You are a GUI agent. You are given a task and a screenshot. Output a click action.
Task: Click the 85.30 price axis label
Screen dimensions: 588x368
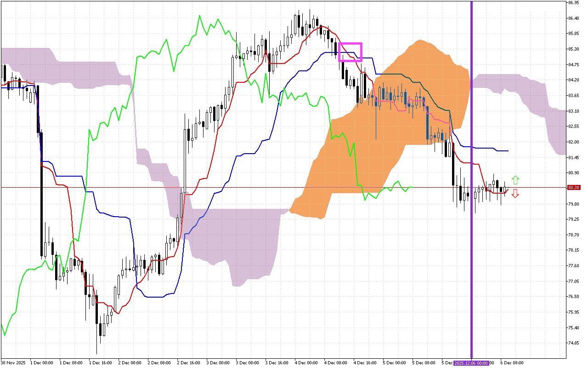[573, 49]
